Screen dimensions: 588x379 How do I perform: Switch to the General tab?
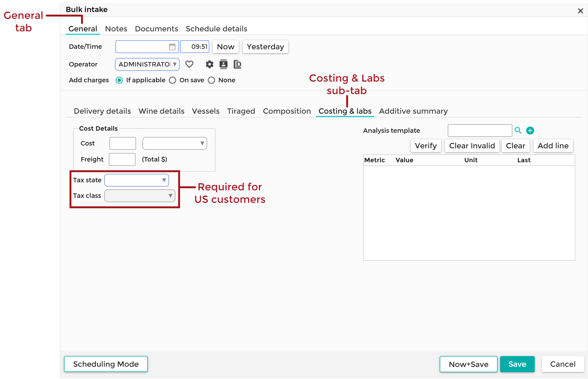tap(83, 29)
